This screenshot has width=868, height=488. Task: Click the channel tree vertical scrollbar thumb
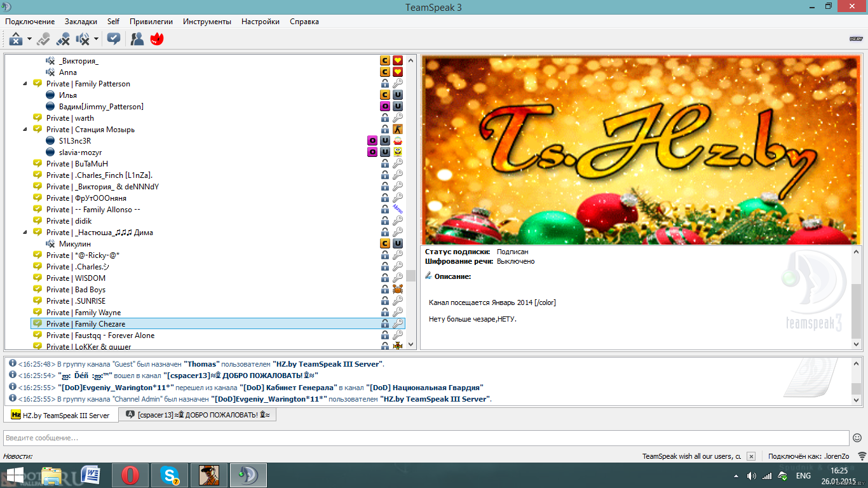click(x=411, y=275)
